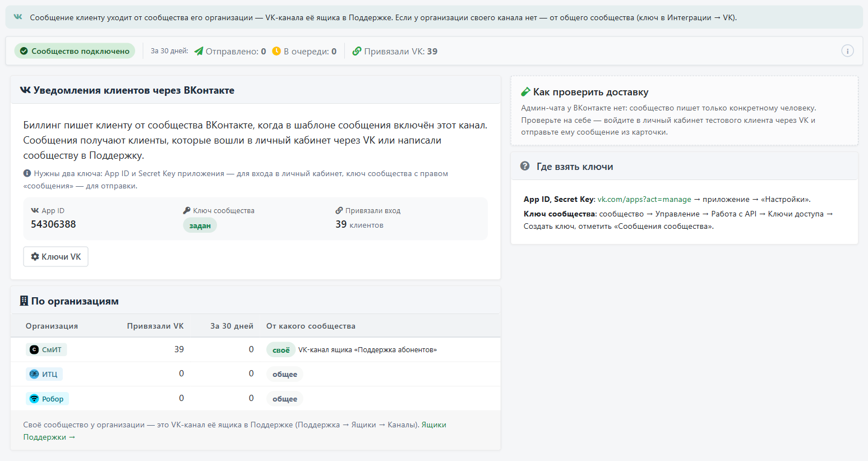Open the info circle icon in the stats bar
868x461 pixels.
coord(847,51)
